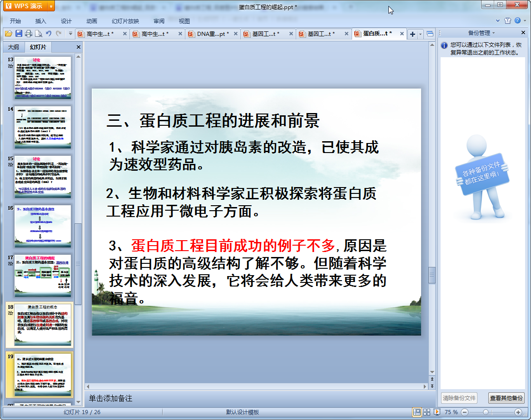
Task: Click the zoom slider handle
Action: tap(486, 412)
